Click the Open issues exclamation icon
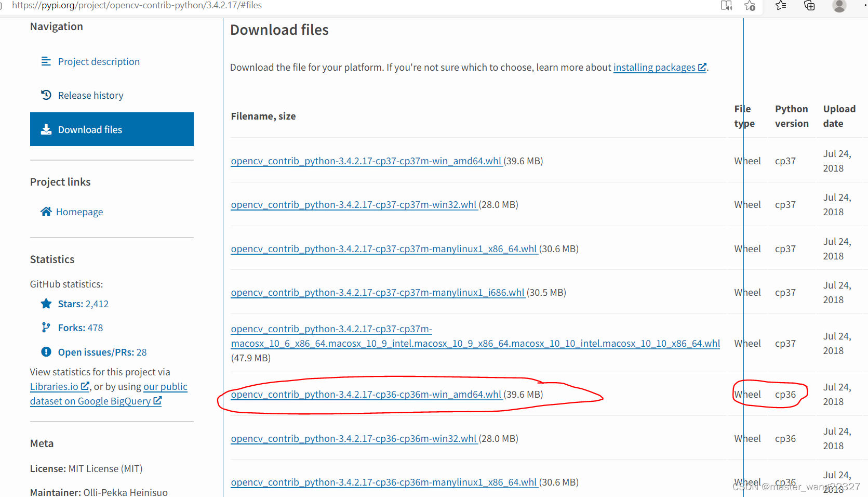 pyautogui.click(x=46, y=352)
